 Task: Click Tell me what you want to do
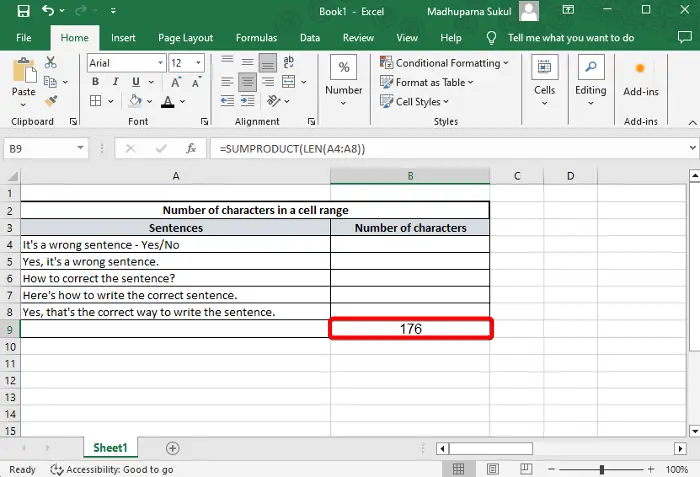click(571, 38)
